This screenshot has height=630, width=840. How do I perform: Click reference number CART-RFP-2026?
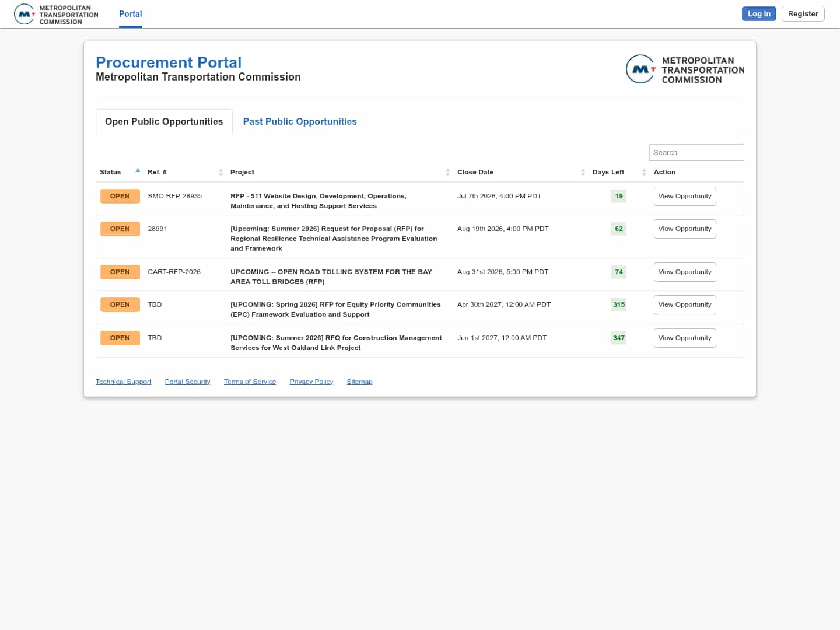174,272
